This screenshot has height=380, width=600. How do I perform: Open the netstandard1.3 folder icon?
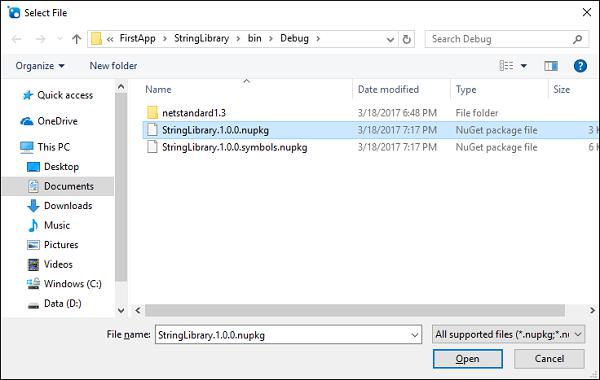[x=152, y=113]
